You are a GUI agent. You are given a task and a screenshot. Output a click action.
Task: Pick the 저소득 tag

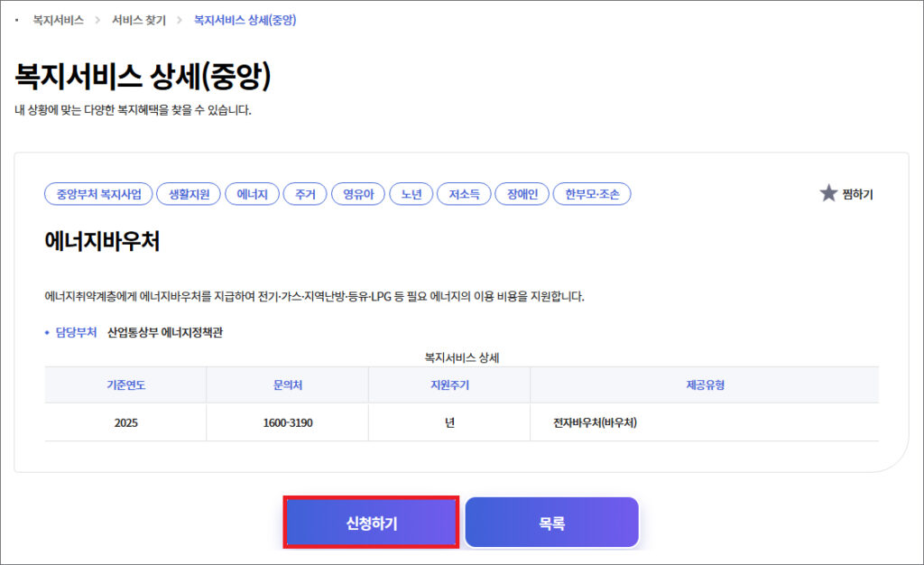click(x=464, y=194)
